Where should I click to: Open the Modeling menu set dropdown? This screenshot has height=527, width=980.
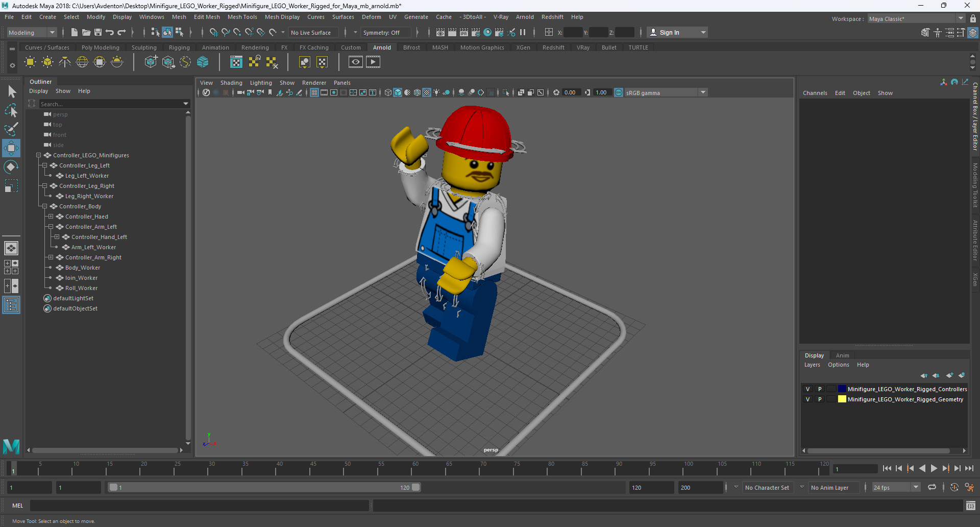pyautogui.click(x=32, y=32)
